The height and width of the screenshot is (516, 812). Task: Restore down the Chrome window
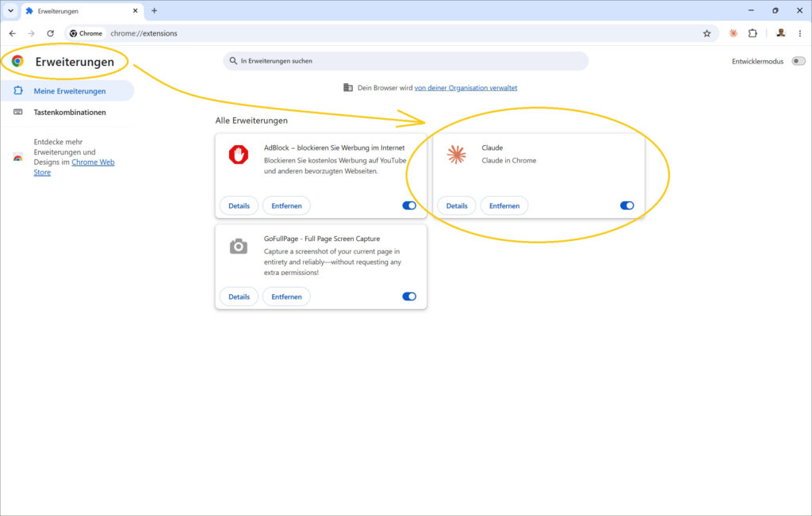point(776,10)
